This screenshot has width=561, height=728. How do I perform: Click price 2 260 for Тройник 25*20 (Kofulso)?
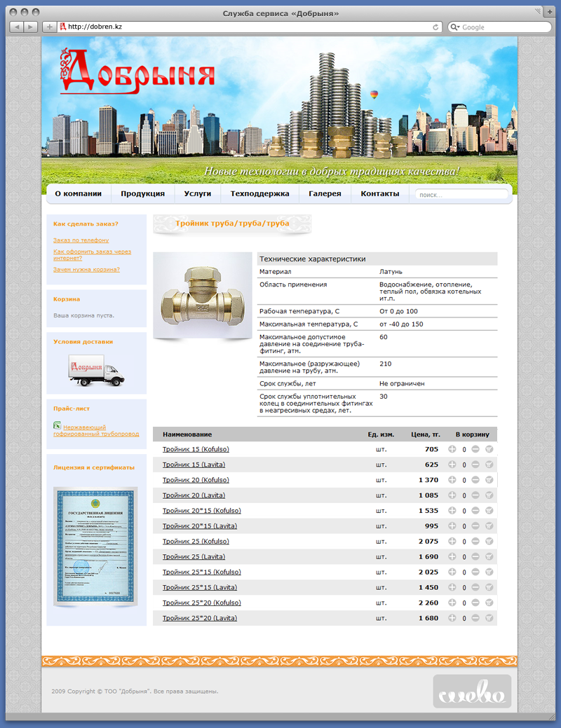[x=428, y=602]
